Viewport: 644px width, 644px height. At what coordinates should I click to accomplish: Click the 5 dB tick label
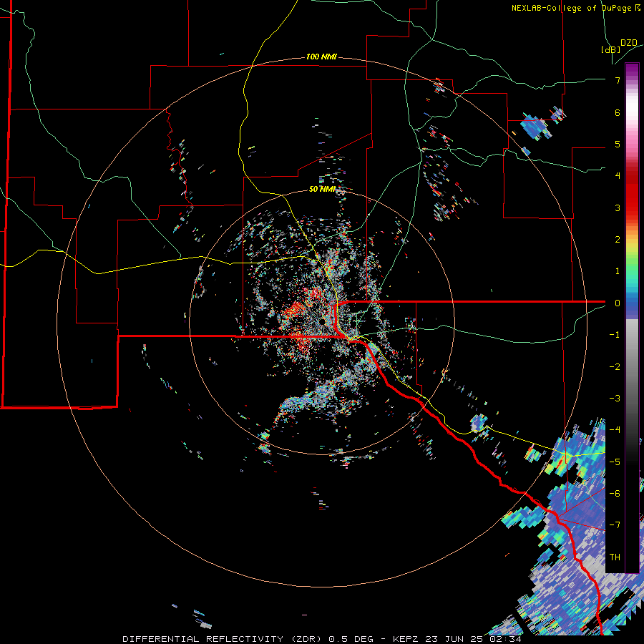pyautogui.click(x=618, y=144)
